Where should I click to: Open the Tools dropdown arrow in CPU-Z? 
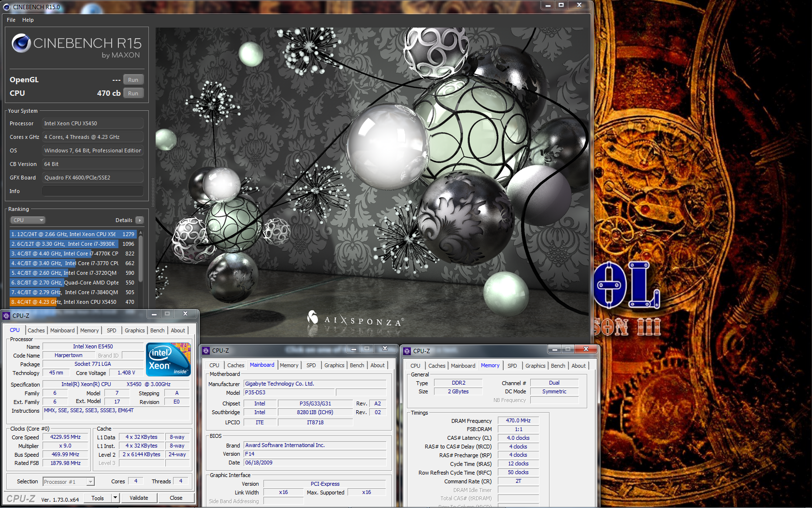115,498
